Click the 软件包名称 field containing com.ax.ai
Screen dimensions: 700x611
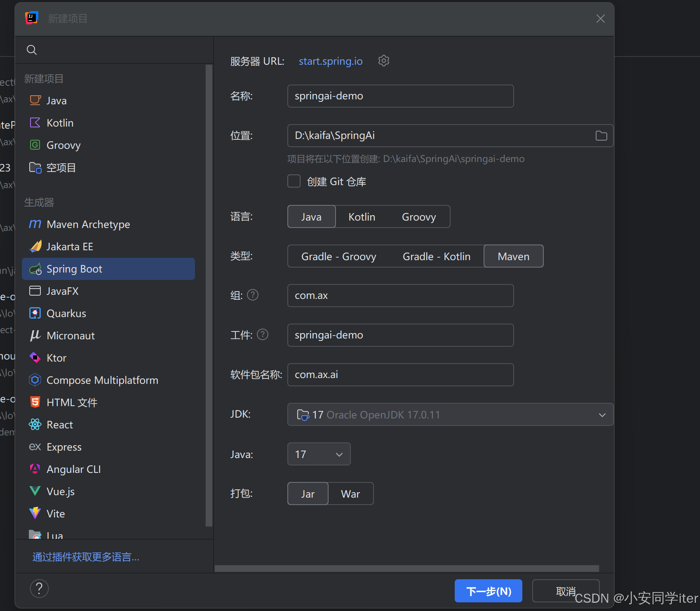(x=401, y=375)
